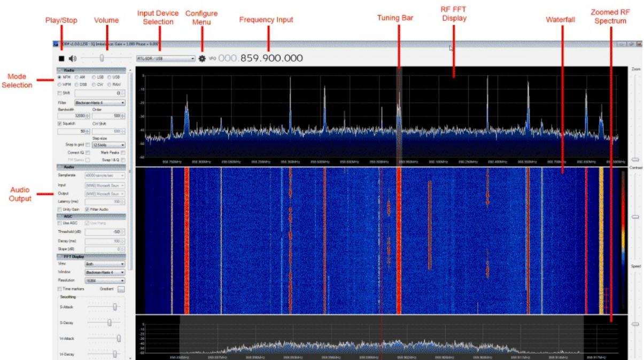
Task: Click the Latency (ms) field
Action: pos(105,201)
